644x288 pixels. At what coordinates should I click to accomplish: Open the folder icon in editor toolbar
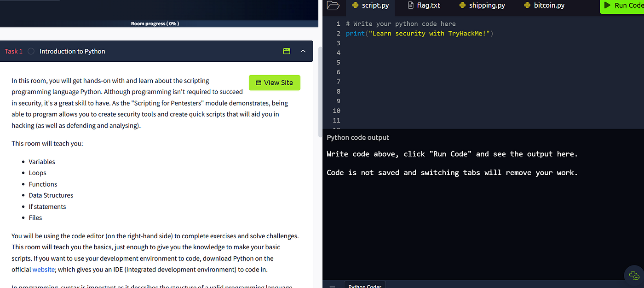pos(333,6)
